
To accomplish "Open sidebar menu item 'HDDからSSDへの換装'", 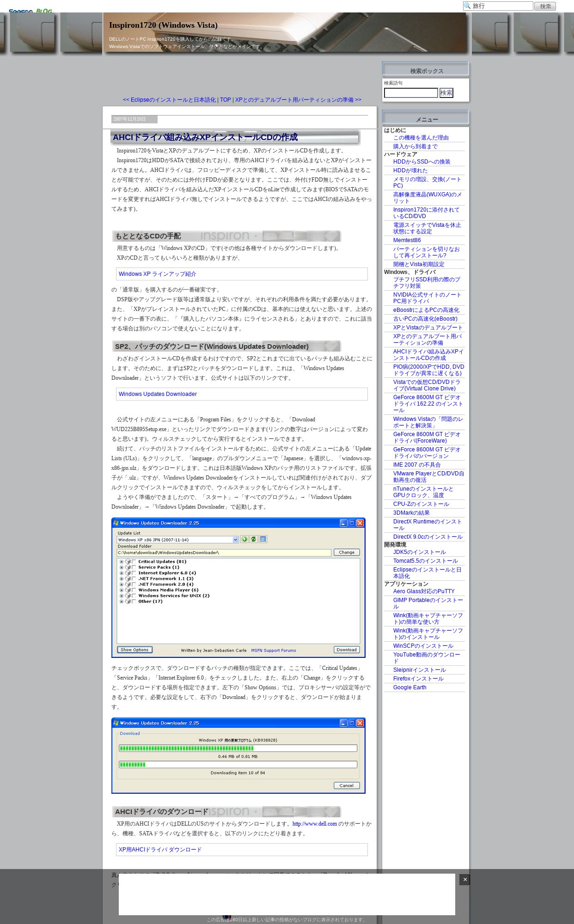I will pos(422,162).
